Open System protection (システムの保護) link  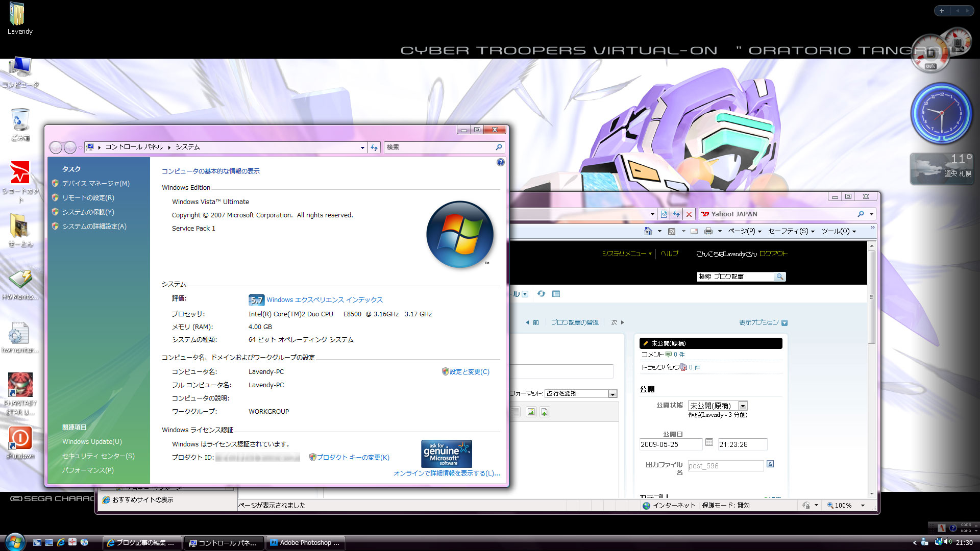tap(88, 212)
